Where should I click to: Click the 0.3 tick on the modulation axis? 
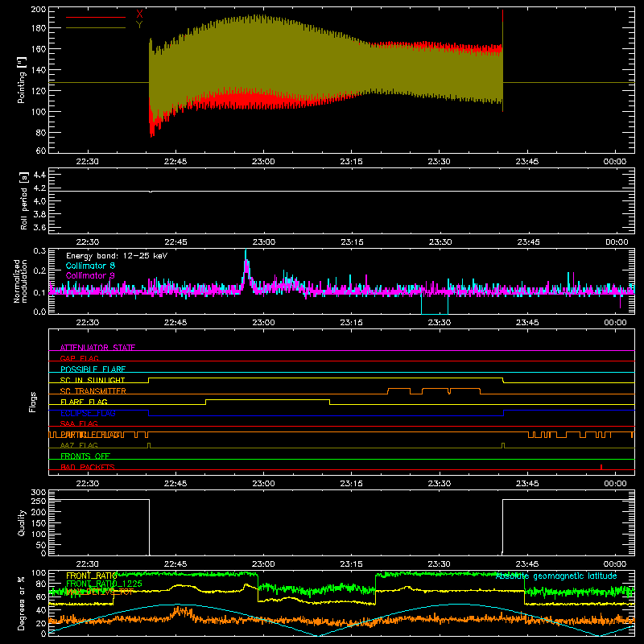click(x=39, y=250)
